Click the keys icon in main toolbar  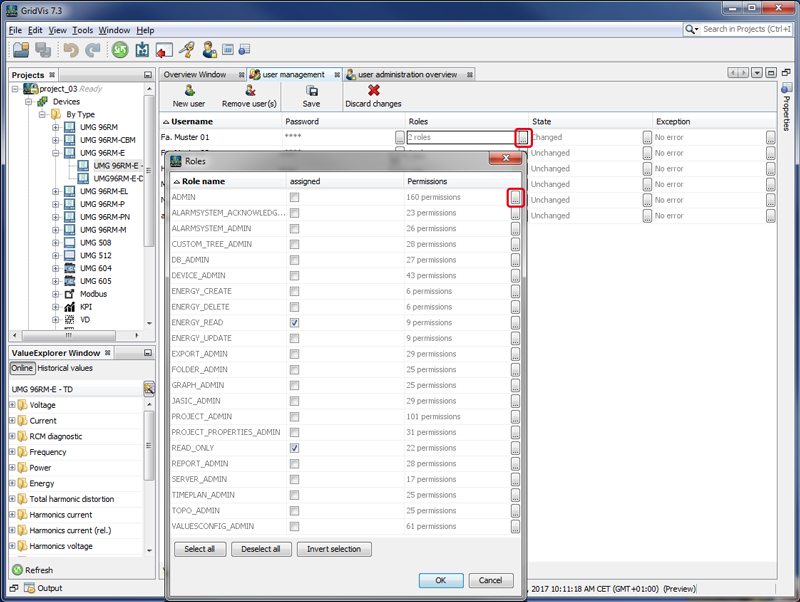(x=186, y=50)
